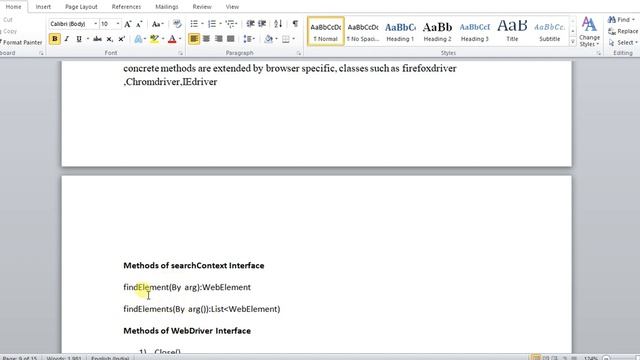Toggle Underline formatting
This screenshot has width=640, height=360.
(79, 39)
